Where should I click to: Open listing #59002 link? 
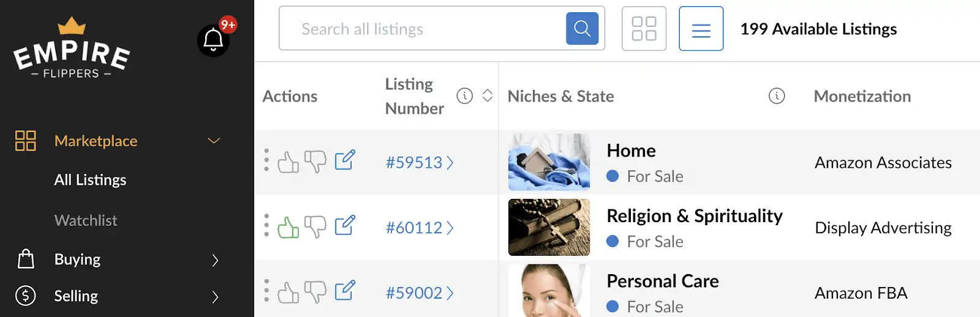[420, 293]
